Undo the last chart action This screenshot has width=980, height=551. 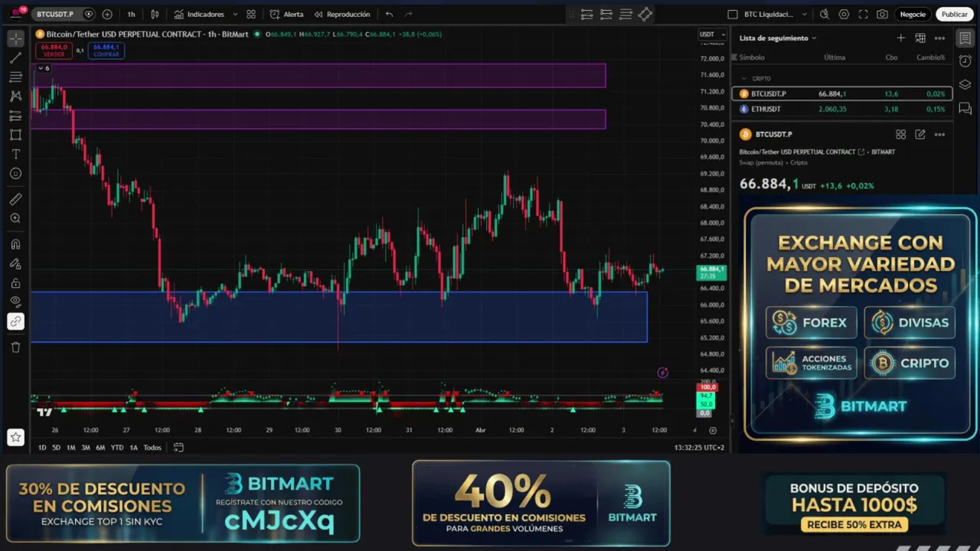pyautogui.click(x=390, y=14)
